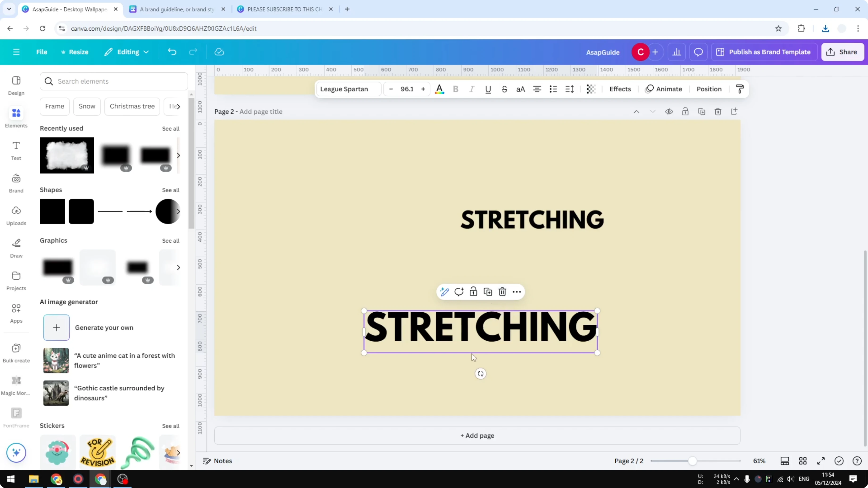
Task: Add a new page icon in page header
Action: [x=734, y=112]
